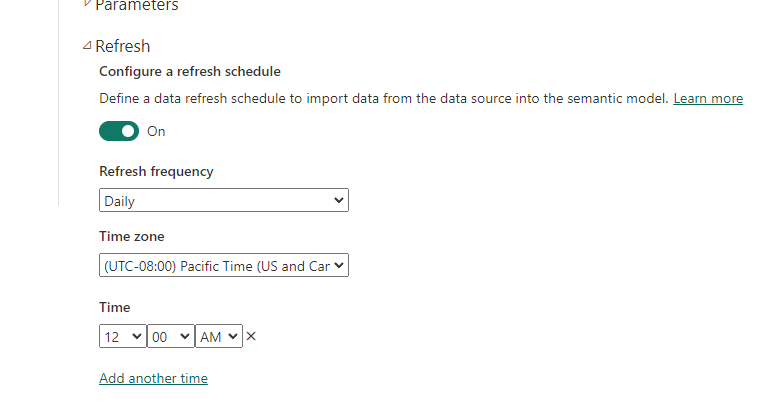Open the Pacific Time zone dropdown
The image size is (781, 415).
point(224,266)
